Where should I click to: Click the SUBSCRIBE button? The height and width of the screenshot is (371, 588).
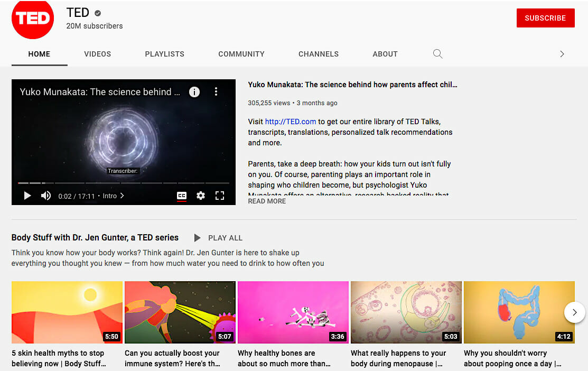(x=545, y=17)
